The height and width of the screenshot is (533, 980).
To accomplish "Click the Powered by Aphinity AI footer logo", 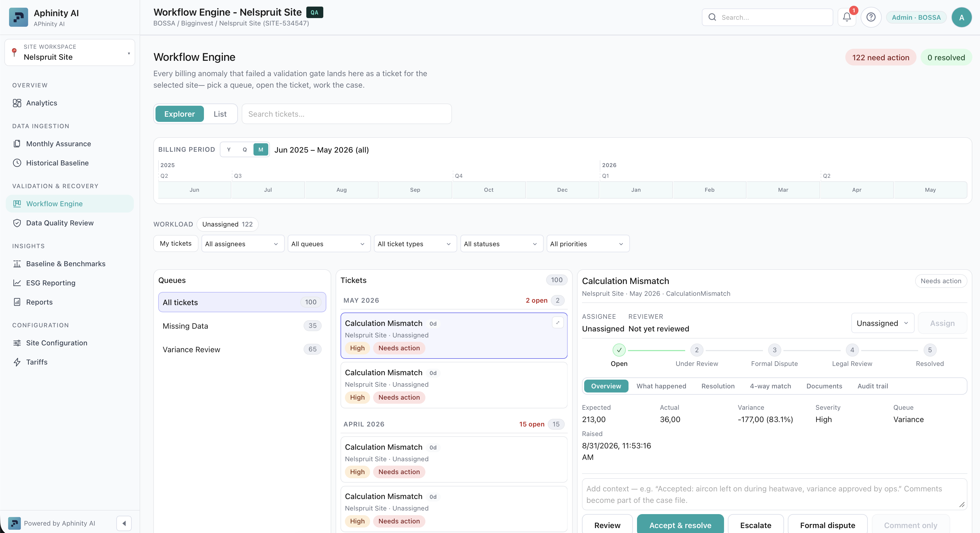I will [x=15, y=523].
